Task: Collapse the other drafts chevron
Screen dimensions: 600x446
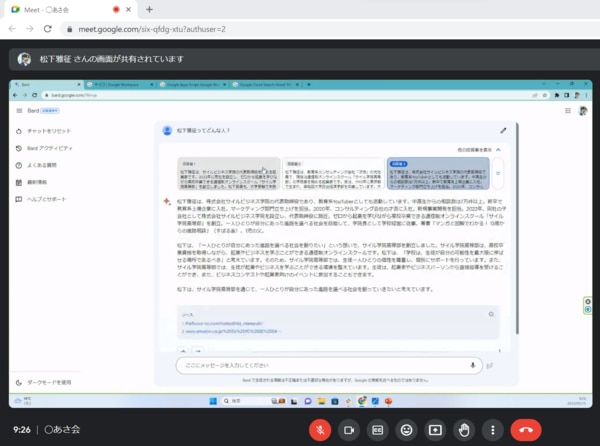Action: click(499, 147)
